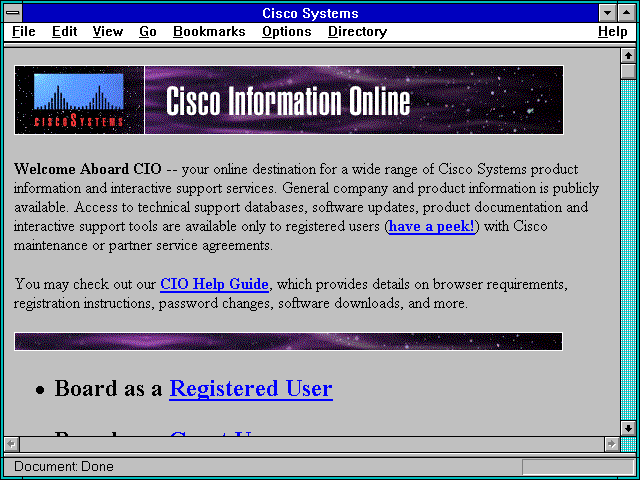640x480 pixels.
Task: Click the horizontal scrollbar track
Action: point(312,444)
